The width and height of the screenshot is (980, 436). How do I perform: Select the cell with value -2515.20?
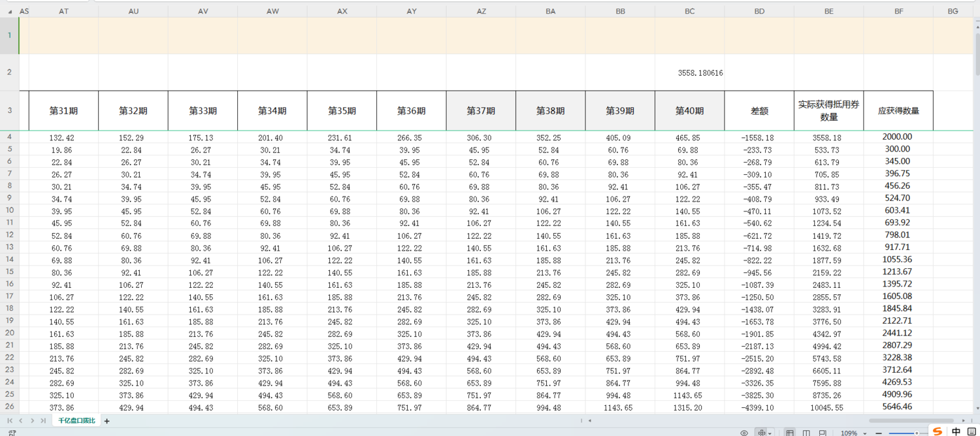pos(759,358)
